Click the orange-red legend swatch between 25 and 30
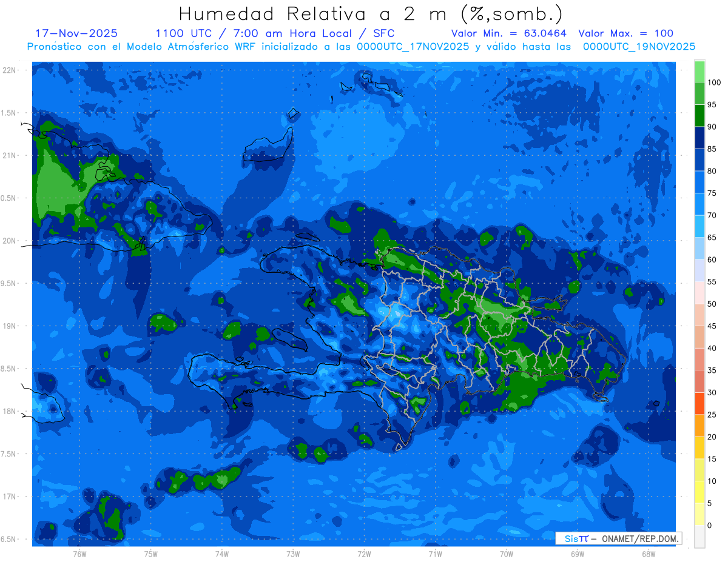728x562 pixels. [x=699, y=403]
